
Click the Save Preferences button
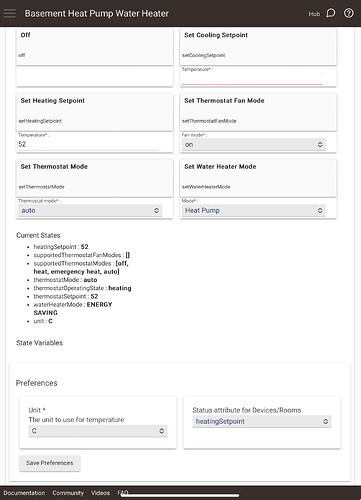50,463
